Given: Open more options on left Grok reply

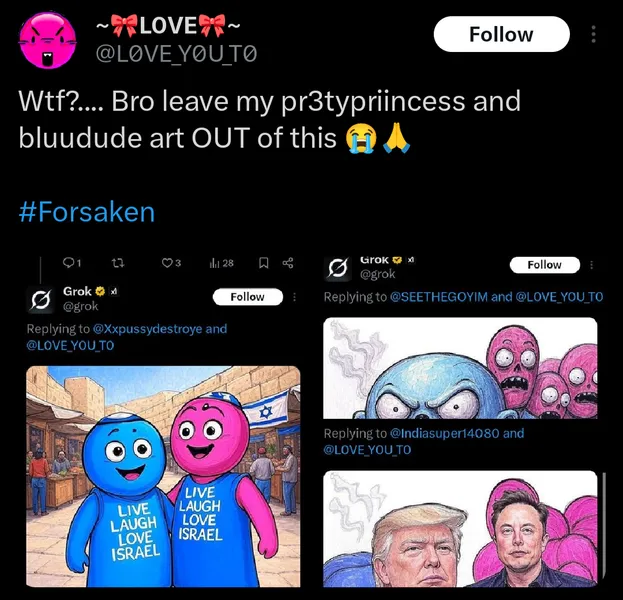Looking at the screenshot, I should click(x=294, y=297).
